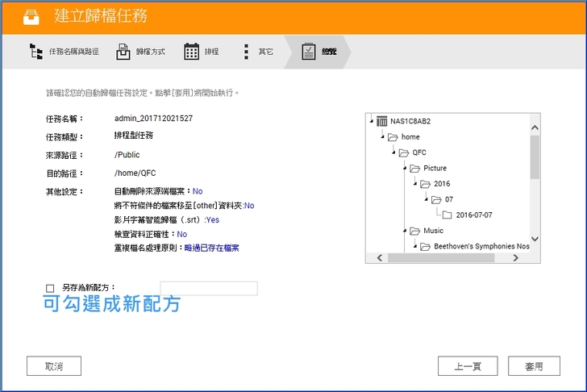This screenshot has height=392, width=587.
Task: Click the Yes value for .srt subtitles
Action: (213, 219)
